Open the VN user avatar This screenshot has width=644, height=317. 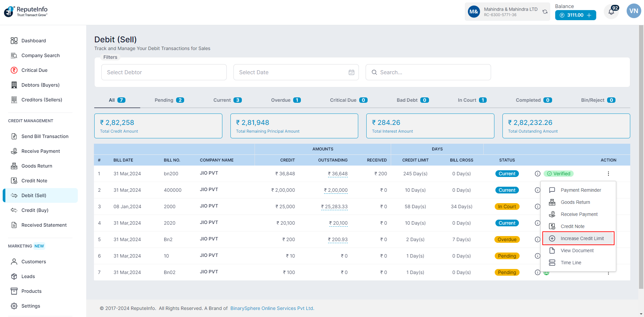[x=633, y=11]
